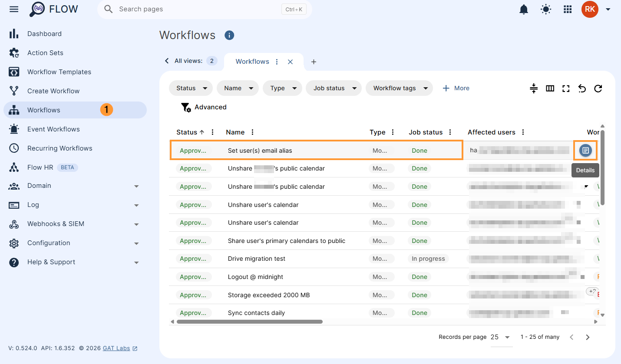This screenshot has height=364, width=621.
Task: Click the FLOW logo
Action: pyautogui.click(x=54, y=9)
